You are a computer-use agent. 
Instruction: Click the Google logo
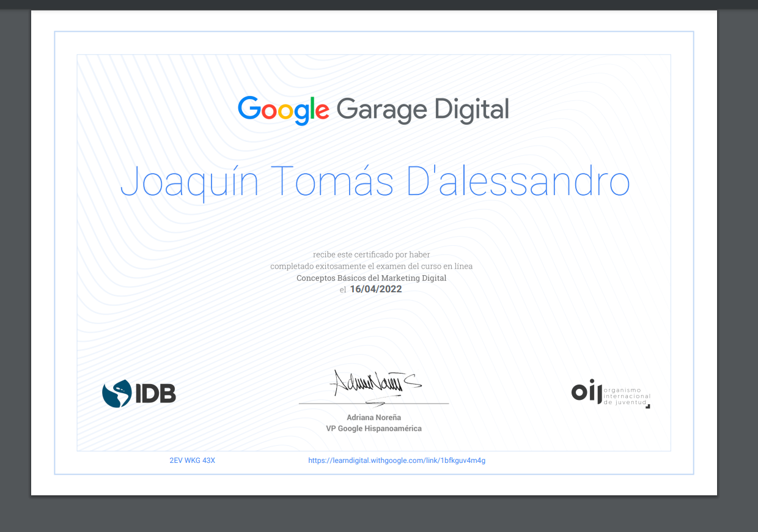pos(283,110)
